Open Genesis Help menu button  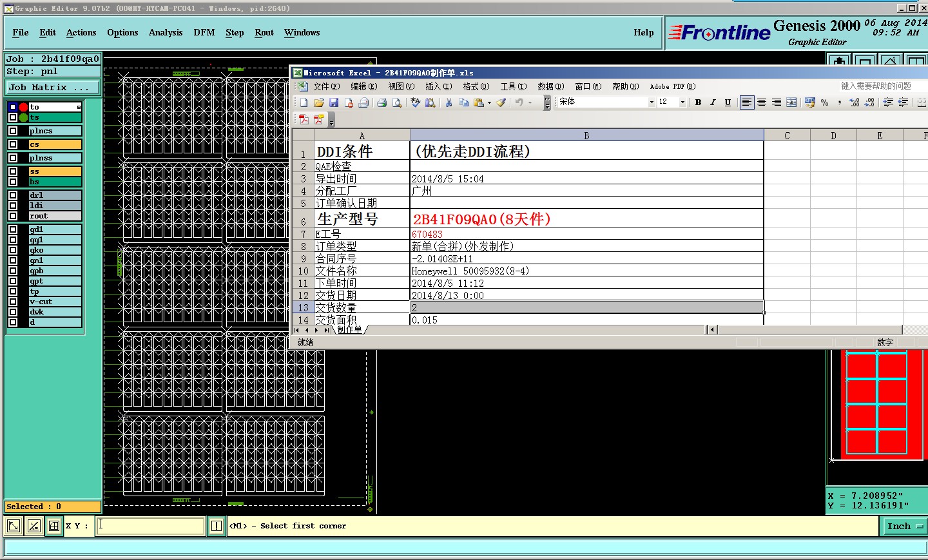(644, 32)
